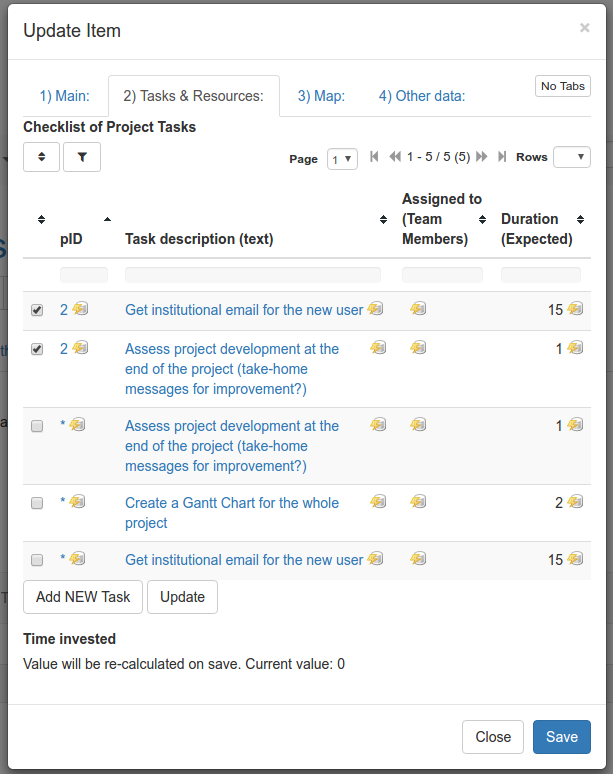
Task: Sort by Task description column arrows
Action: pos(383,220)
